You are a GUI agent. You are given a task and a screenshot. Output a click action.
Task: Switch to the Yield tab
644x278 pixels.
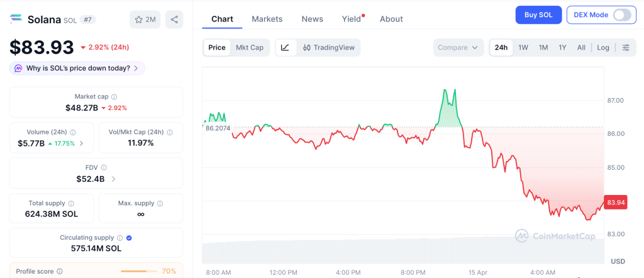[352, 19]
